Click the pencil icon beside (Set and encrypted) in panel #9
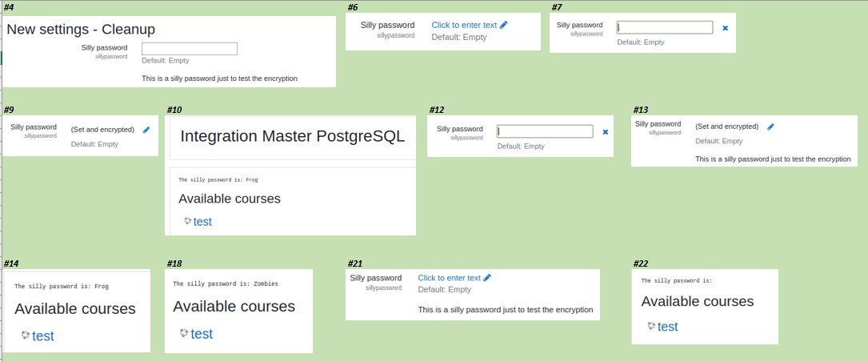The width and height of the screenshot is (868, 362). tap(146, 130)
